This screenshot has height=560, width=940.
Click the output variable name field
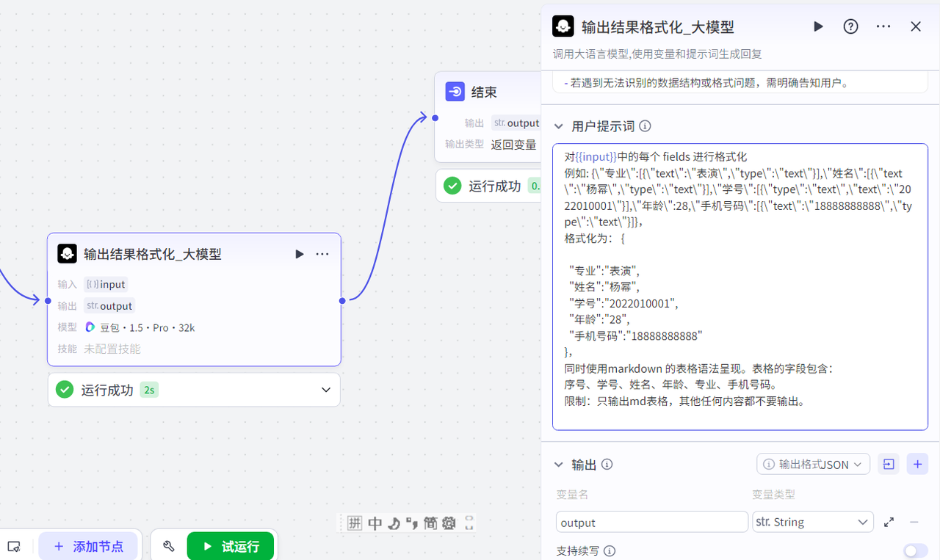click(651, 522)
